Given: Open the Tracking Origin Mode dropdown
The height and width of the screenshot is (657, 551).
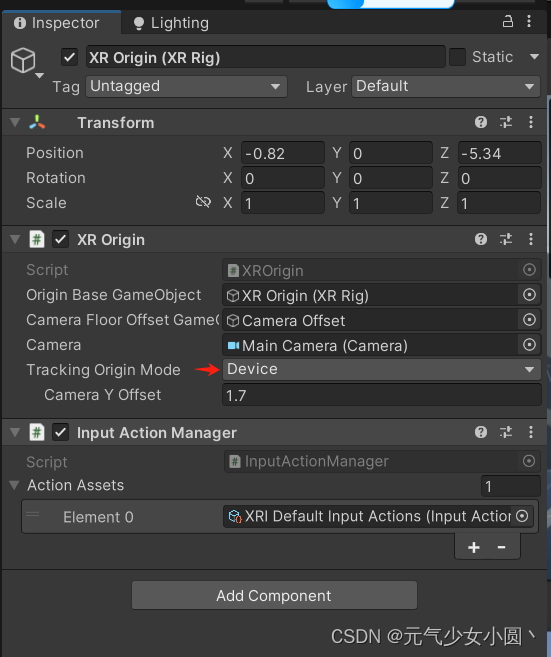Looking at the screenshot, I should (x=381, y=369).
